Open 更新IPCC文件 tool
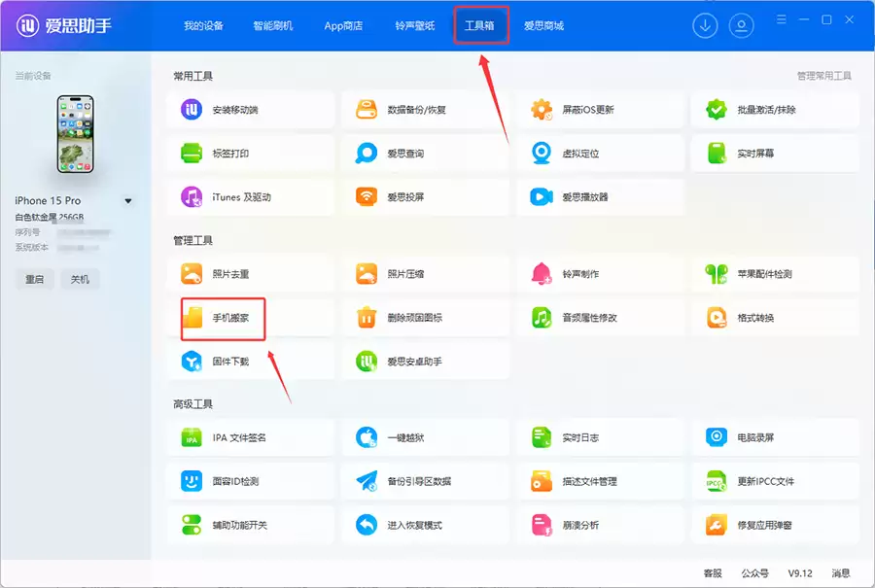The image size is (875, 588). (775, 481)
